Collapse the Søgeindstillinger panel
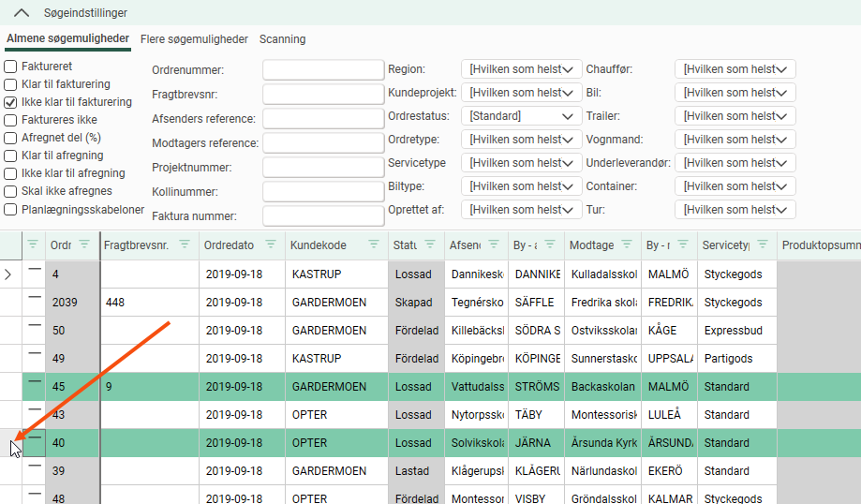Screen dimensions: 861x504 22,13
